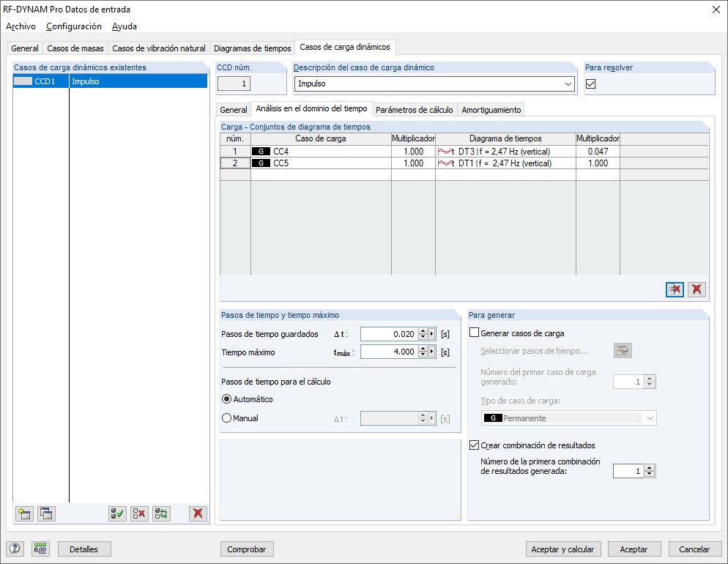Click the 'Aceptar' button
728x564 pixels.
point(634,549)
